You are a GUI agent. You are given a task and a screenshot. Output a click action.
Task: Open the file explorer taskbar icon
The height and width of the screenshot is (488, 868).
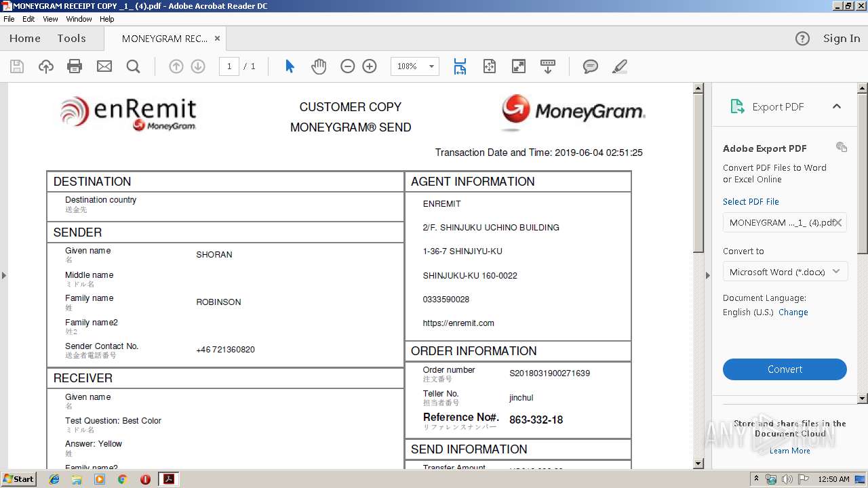click(77, 479)
